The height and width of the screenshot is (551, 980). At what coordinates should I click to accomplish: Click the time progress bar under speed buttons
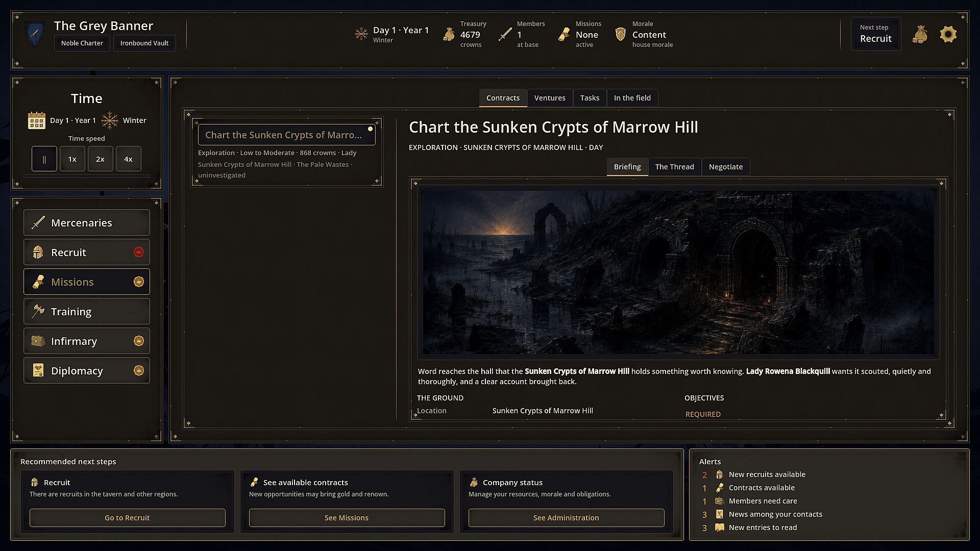point(87,177)
